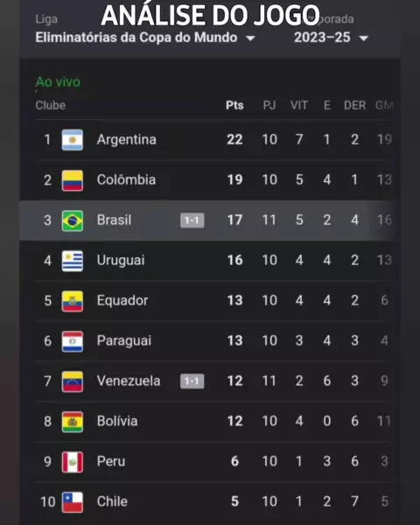Click the Brasil flag icon
Image resolution: width=420 pixels, height=525 pixels.
(x=73, y=220)
